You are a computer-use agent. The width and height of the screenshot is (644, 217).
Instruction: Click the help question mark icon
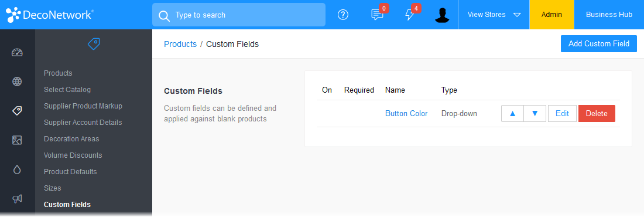point(343,15)
